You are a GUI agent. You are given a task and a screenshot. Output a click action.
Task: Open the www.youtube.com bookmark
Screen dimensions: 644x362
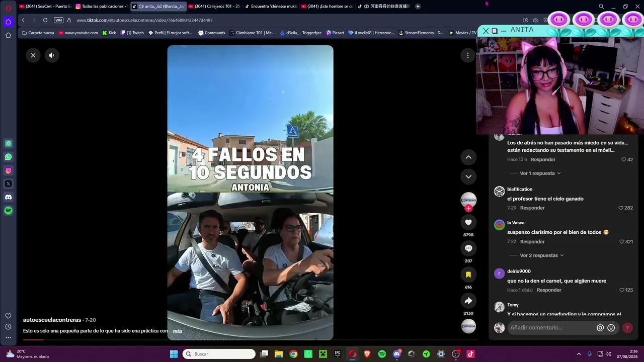[x=78, y=33]
